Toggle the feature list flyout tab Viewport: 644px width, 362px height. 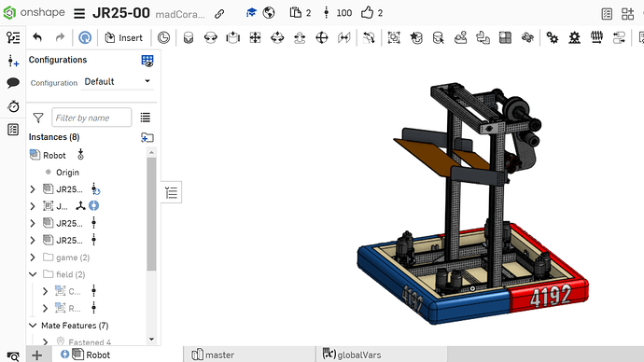172,192
